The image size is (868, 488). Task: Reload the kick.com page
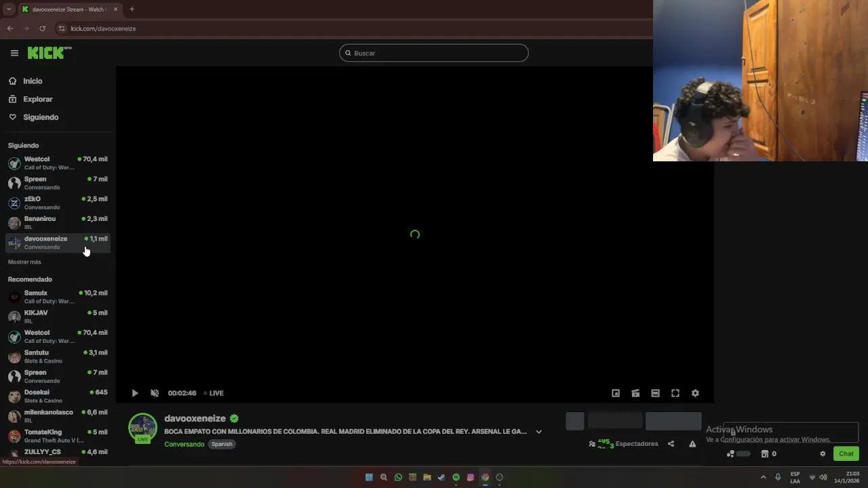pos(42,28)
